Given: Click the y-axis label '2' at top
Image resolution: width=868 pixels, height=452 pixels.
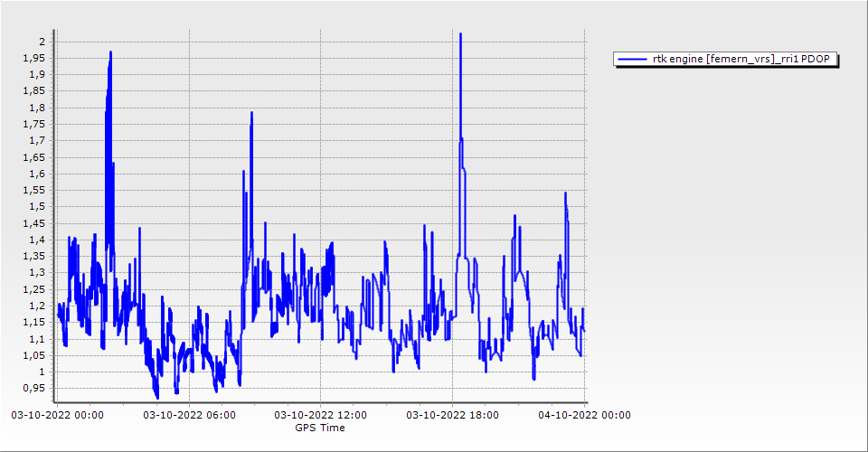Looking at the screenshot, I should (41, 42).
